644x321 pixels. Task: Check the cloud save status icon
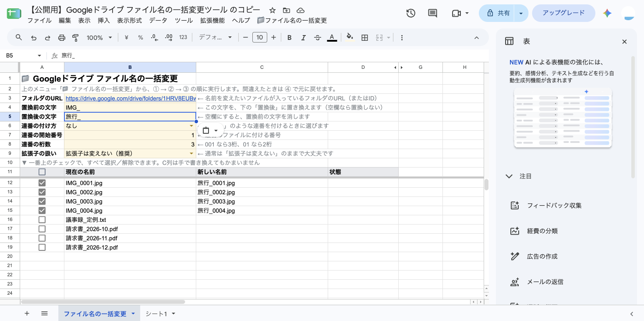(x=300, y=11)
